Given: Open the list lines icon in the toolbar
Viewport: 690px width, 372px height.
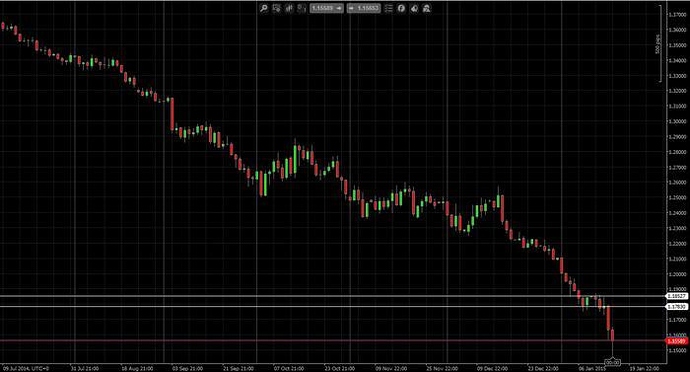Looking at the screenshot, I should 389,8.
